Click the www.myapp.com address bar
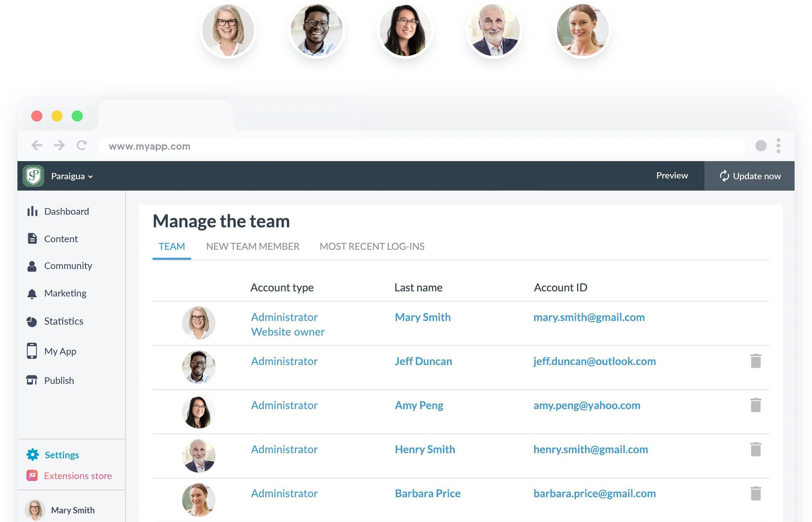Screen dimensions: 812x522 (418, 146)
